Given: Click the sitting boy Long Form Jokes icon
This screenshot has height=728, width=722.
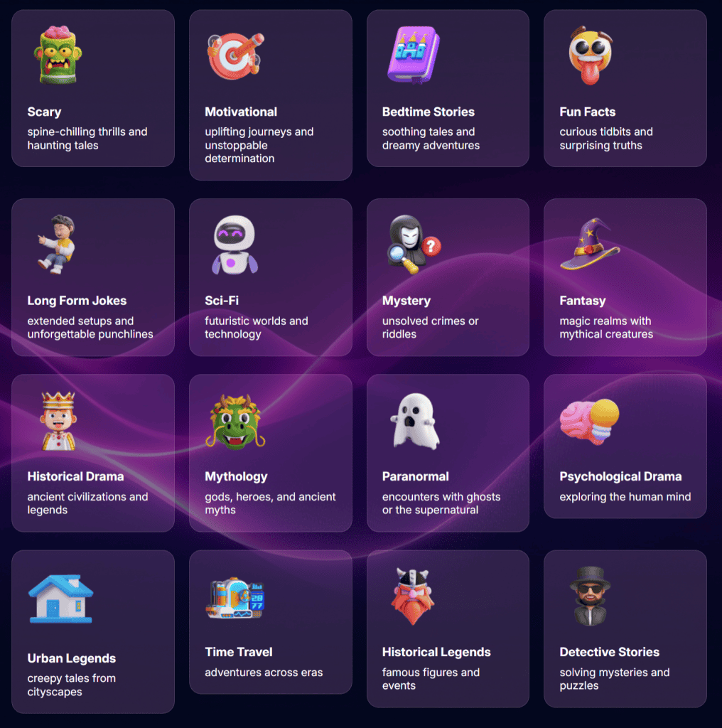Looking at the screenshot, I should click(57, 245).
